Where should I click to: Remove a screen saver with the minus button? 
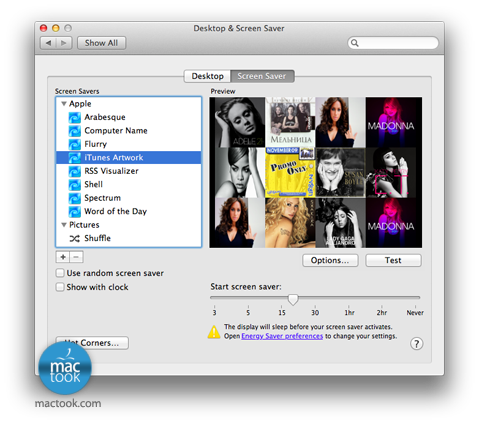pyautogui.click(x=76, y=257)
